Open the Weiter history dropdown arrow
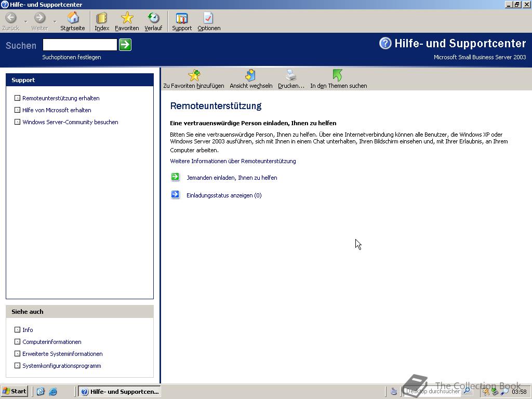532x399 pixels. click(55, 22)
